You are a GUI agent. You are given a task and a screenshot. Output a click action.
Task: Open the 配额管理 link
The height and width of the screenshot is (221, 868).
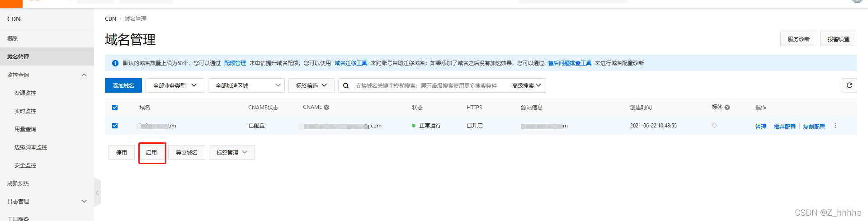[235, 63]
